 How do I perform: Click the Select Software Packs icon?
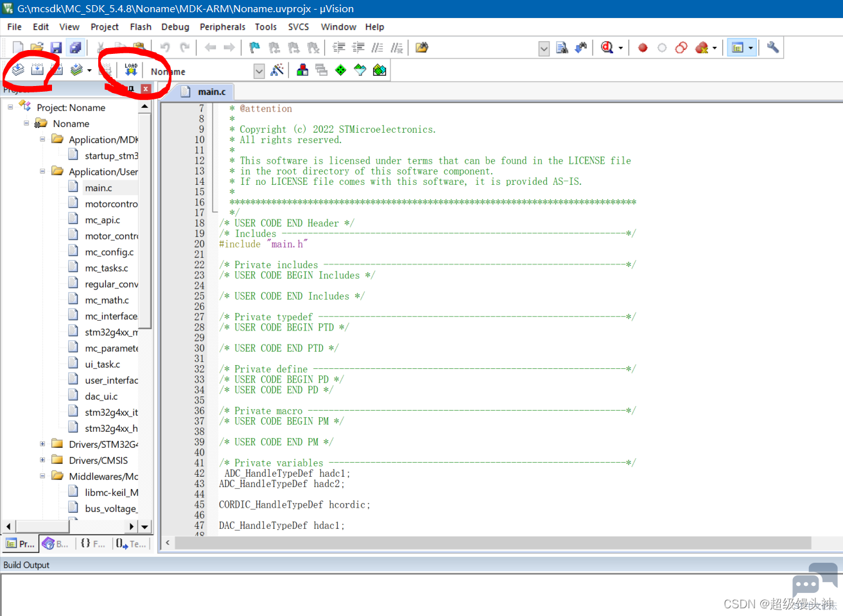pos(360,70)
